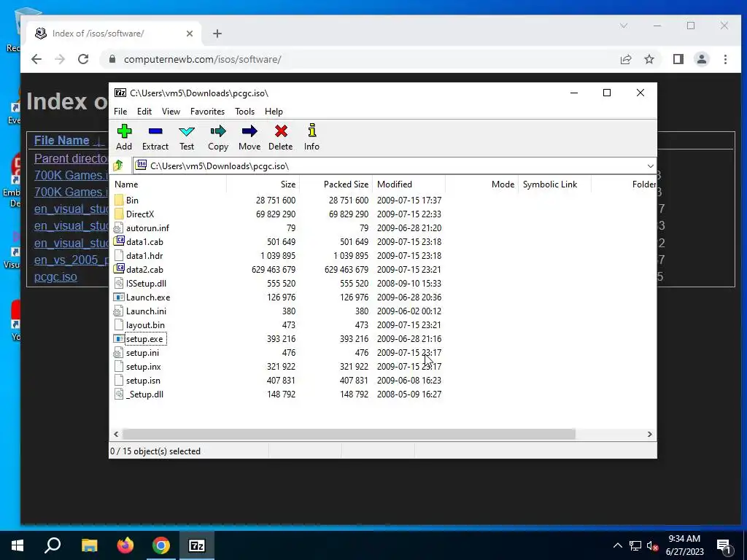Image resolution: width=747 pixels, height=560 pixels.
Task: Close the Index of /isos/software/ tab
Action: [190, 34]
